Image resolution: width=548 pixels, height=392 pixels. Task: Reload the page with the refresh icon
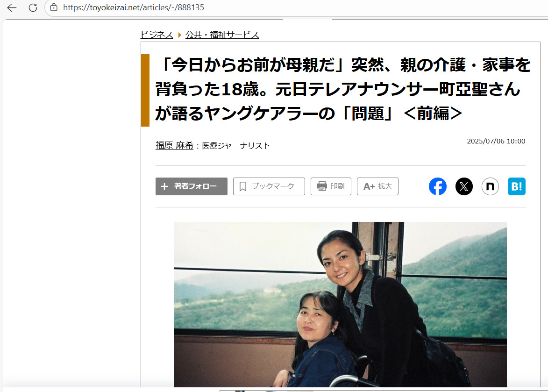click(x=33, y=7)
